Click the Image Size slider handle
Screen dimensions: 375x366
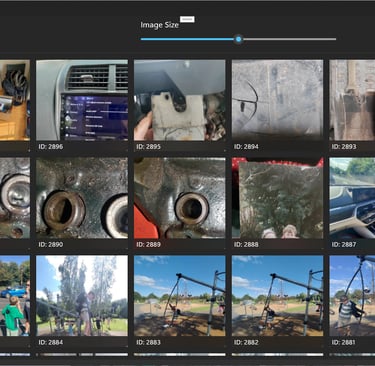pos(238,39)
